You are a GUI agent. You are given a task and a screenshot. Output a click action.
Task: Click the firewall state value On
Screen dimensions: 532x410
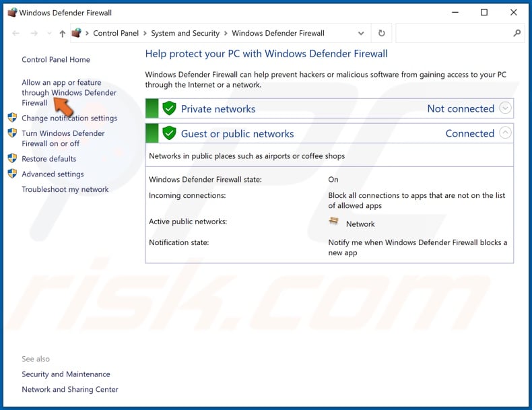coord(333,179)
